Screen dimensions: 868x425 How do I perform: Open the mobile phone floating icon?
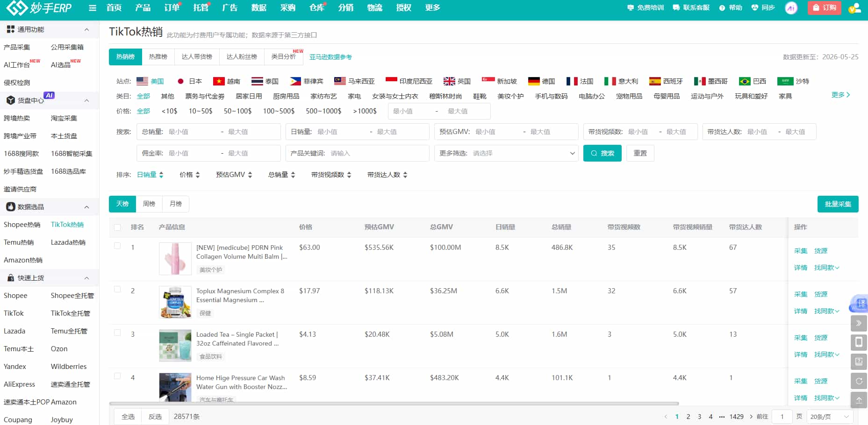coord(859,342)
